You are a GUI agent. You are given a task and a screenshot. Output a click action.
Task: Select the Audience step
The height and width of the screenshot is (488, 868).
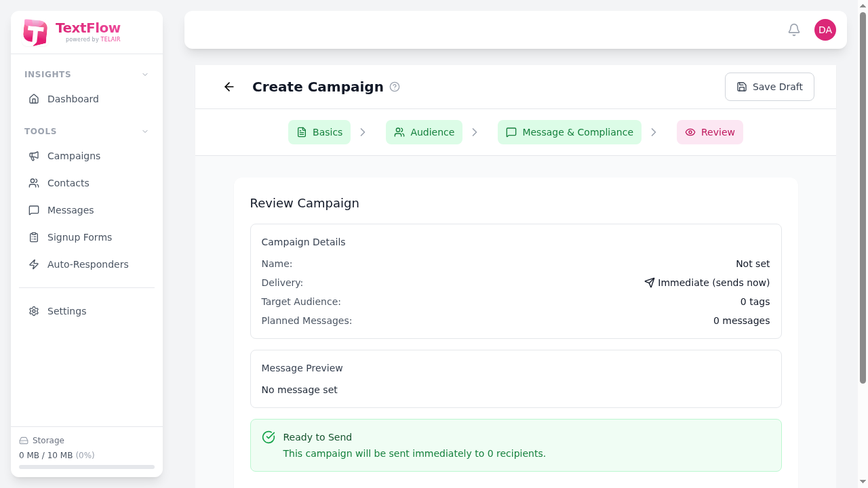pos(424,132)
